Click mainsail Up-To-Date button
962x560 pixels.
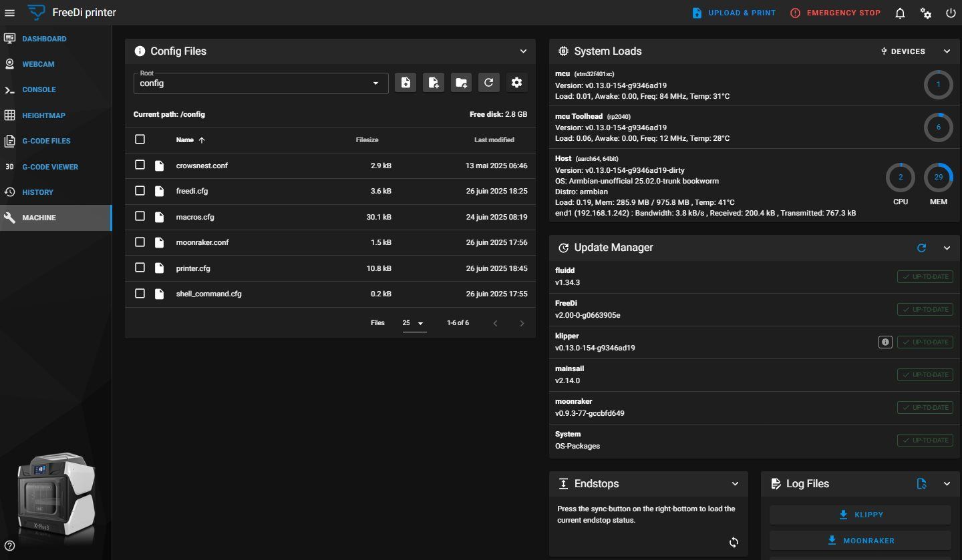925,374
